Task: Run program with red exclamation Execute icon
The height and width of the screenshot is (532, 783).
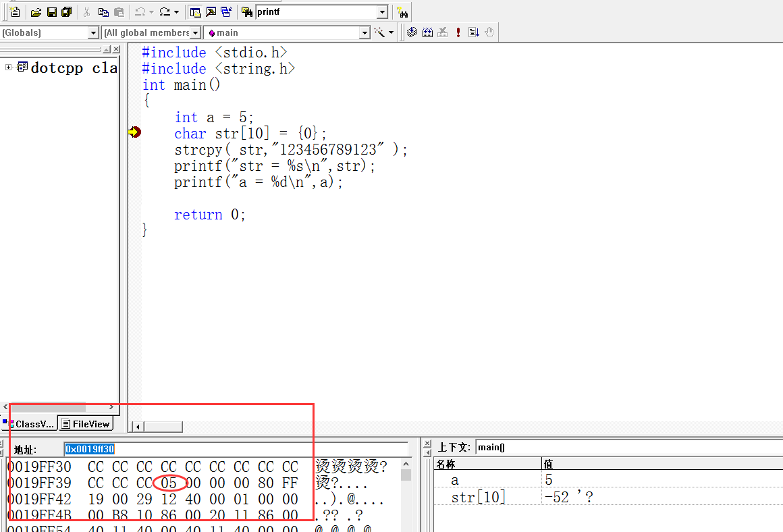Action: pos(458,32)
